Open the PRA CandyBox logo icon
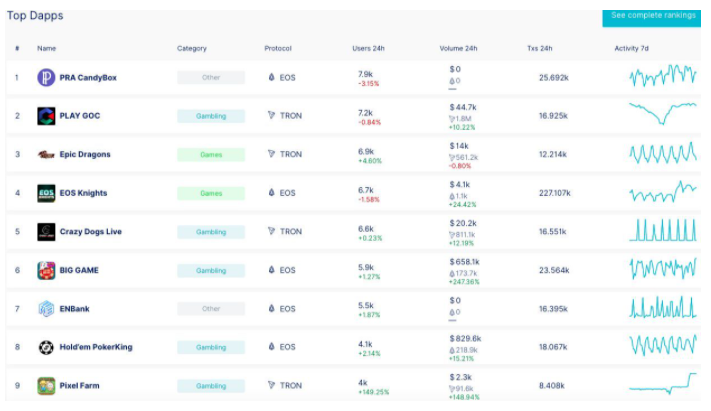The width and height of the screenshot is (711, 411). [x=46, y=78]
